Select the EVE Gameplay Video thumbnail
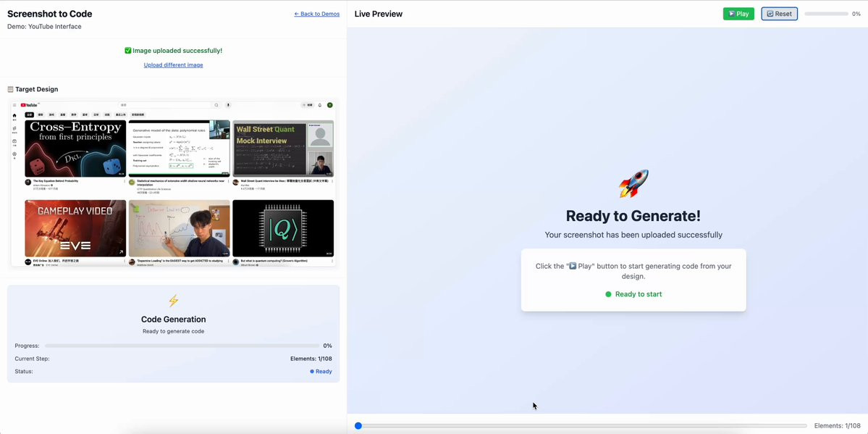This screenshot has height=434, width=868. [x=75, y=228]
